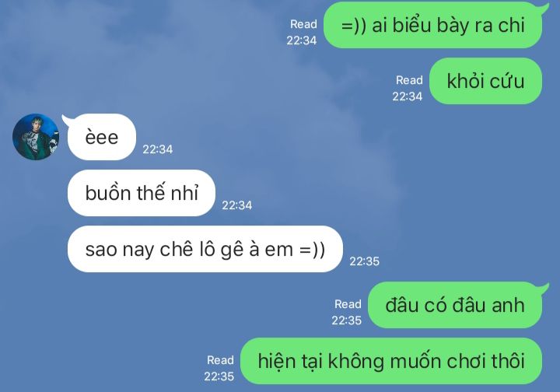Viewport: 560px width, 392px height.
Task: Click the '=))' emoticon in the 'sao nay chê' message
Action: point(312,250)
